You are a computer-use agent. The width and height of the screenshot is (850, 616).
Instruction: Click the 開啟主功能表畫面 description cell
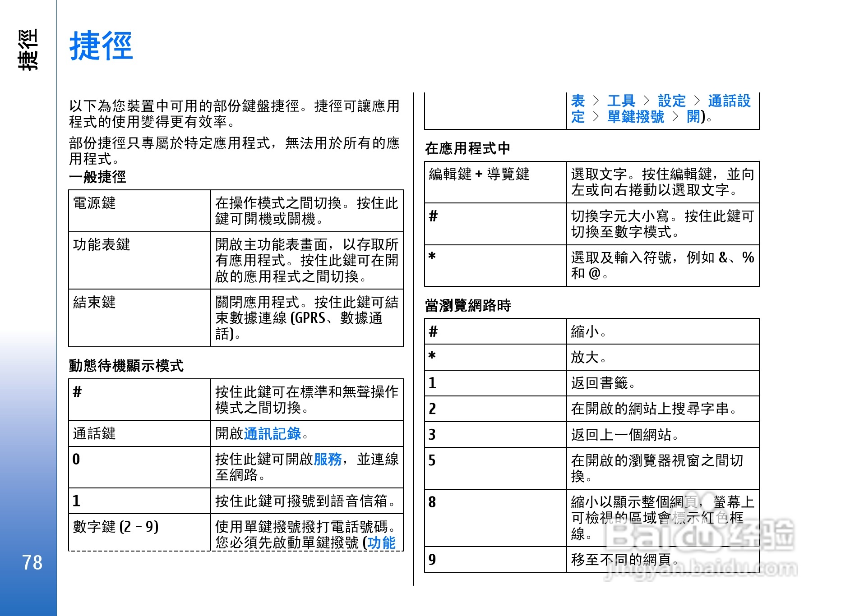coord(307,261)
